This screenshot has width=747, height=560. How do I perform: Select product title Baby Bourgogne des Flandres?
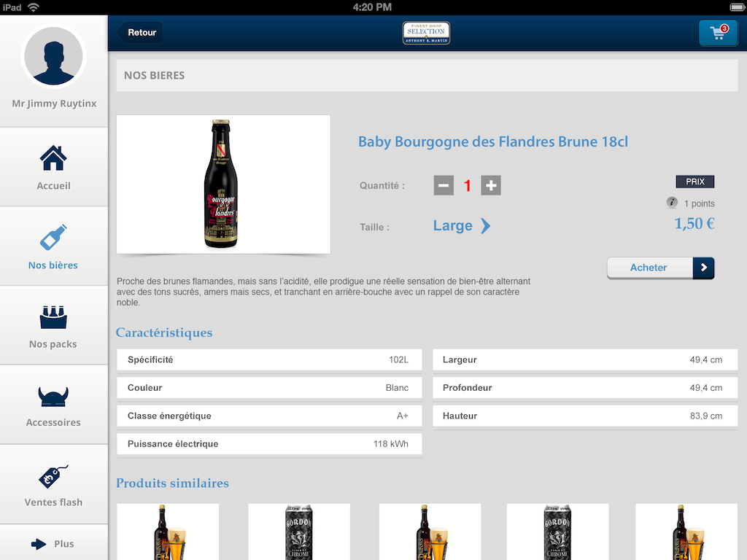click(x=493, y=141)
